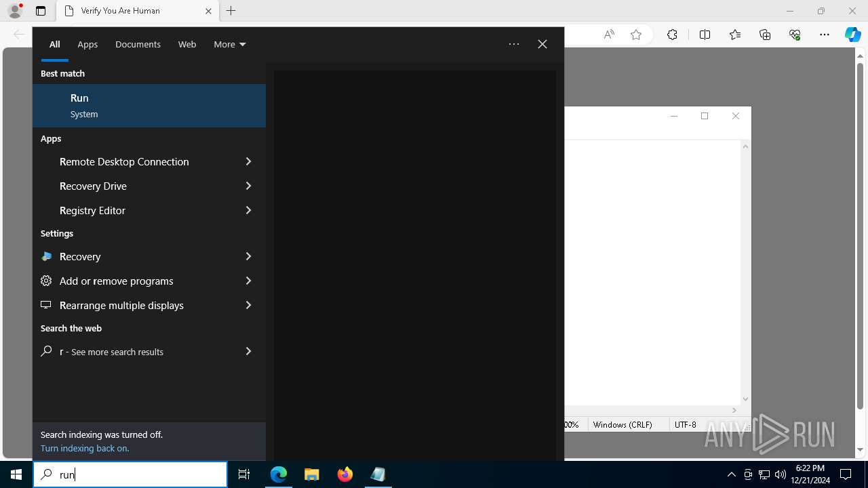Add this page to favorites star
868x488 pixels.
pyautogui.click(x=636, y=35)
